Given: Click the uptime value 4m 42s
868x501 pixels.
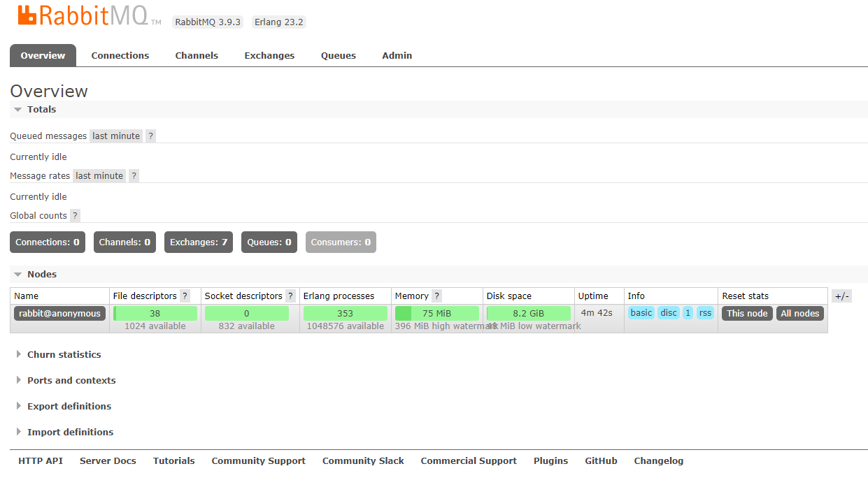Looking at the screenshot, I should pos(597,313).
